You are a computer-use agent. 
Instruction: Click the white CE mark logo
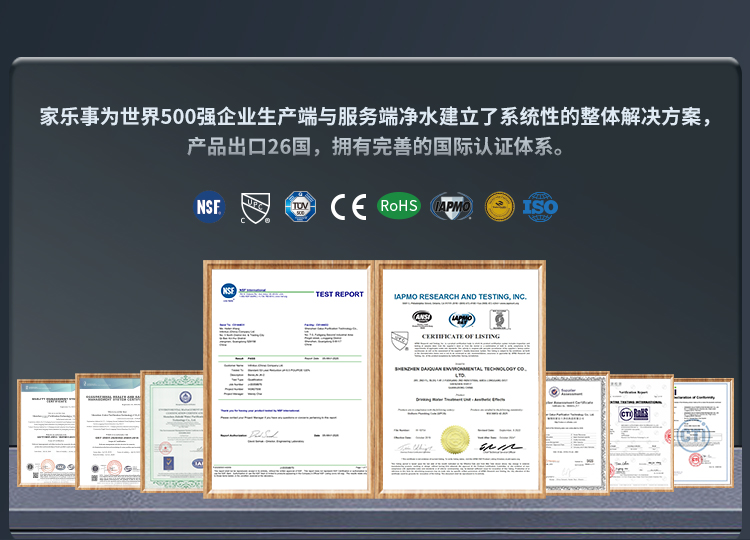click(x=349, y=207)
